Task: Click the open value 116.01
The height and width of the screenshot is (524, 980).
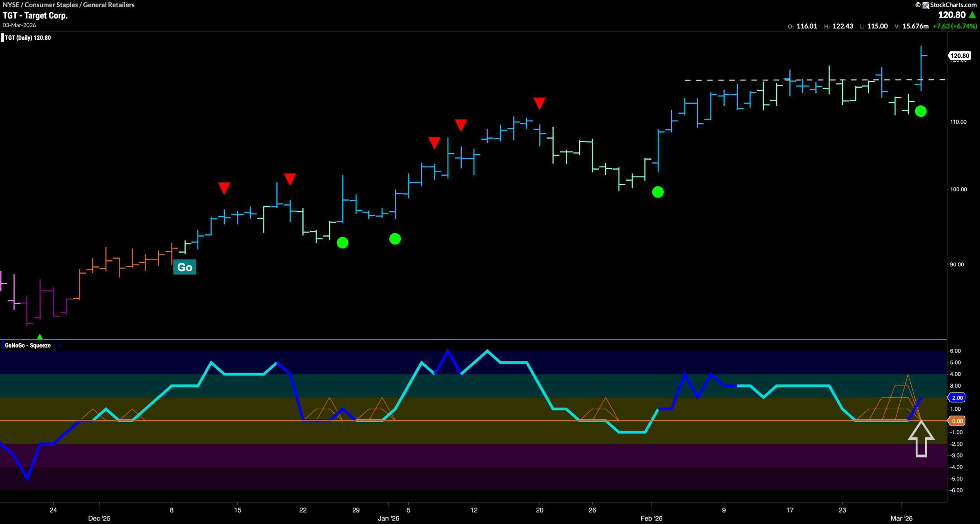Action: point(807,26)
